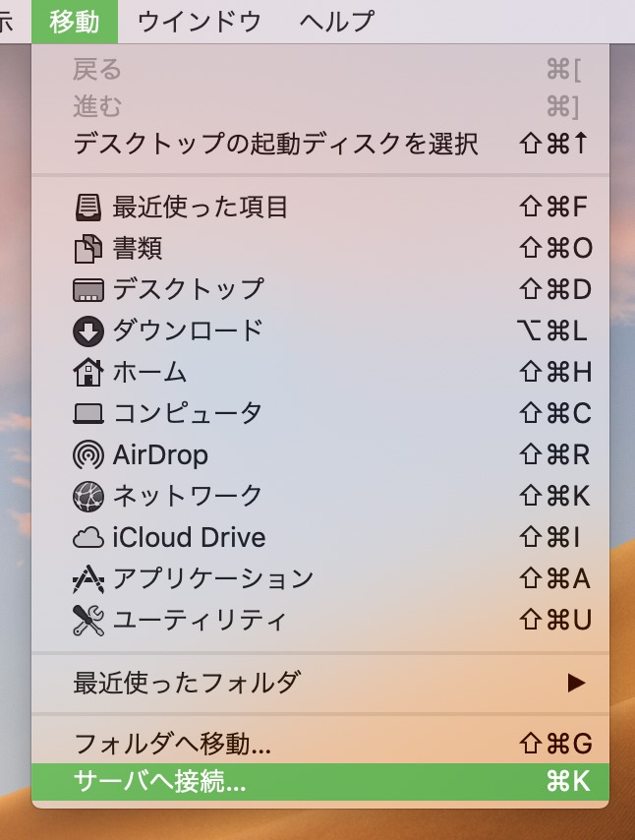The image size is (635, 840).
Task: Select フォルダへ移動... menu entry
Action: [x=172, y=742]
